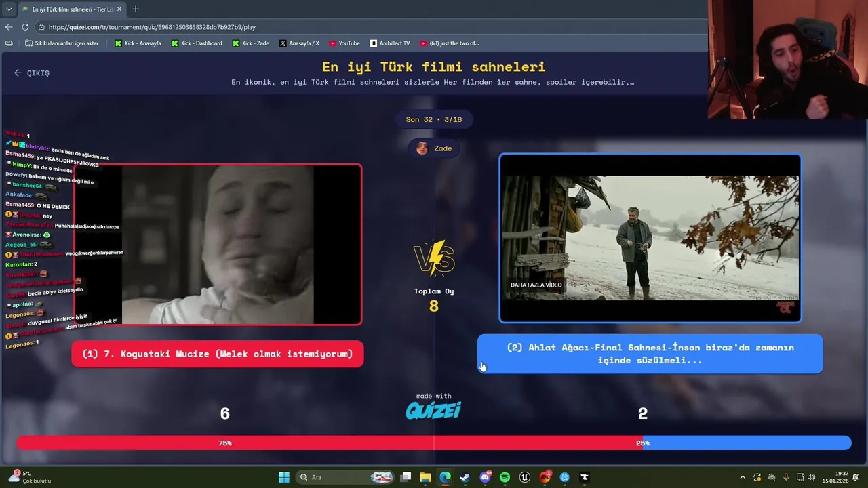The image size is (868, 488).
Task: Select the En iyi Türk filmi sahneleri tab
Action: (x=71, y=9)
